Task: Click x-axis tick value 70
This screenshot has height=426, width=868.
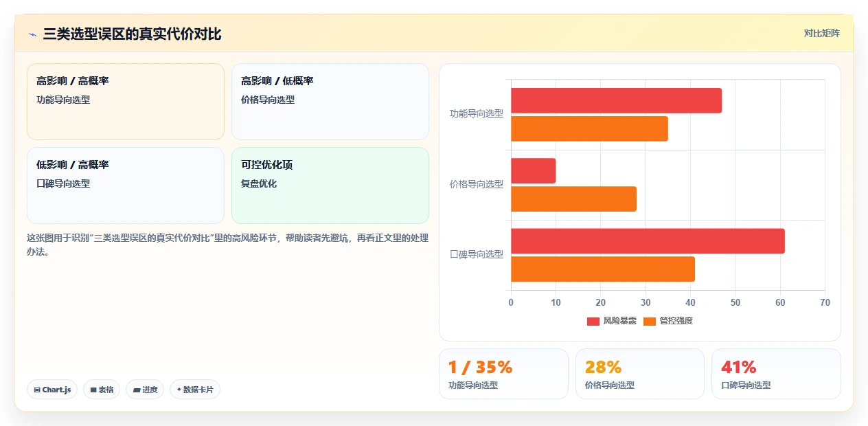Action: point(825,302)
